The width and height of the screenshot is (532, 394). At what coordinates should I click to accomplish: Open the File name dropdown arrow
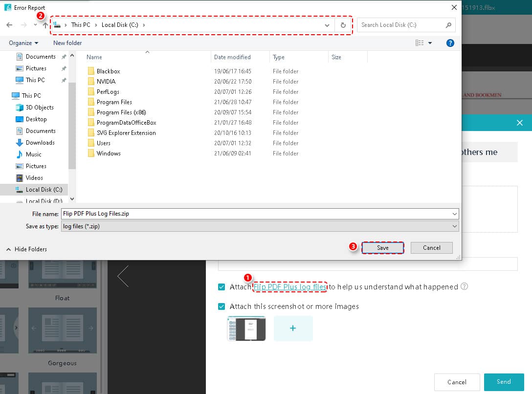tap(454, 214)
